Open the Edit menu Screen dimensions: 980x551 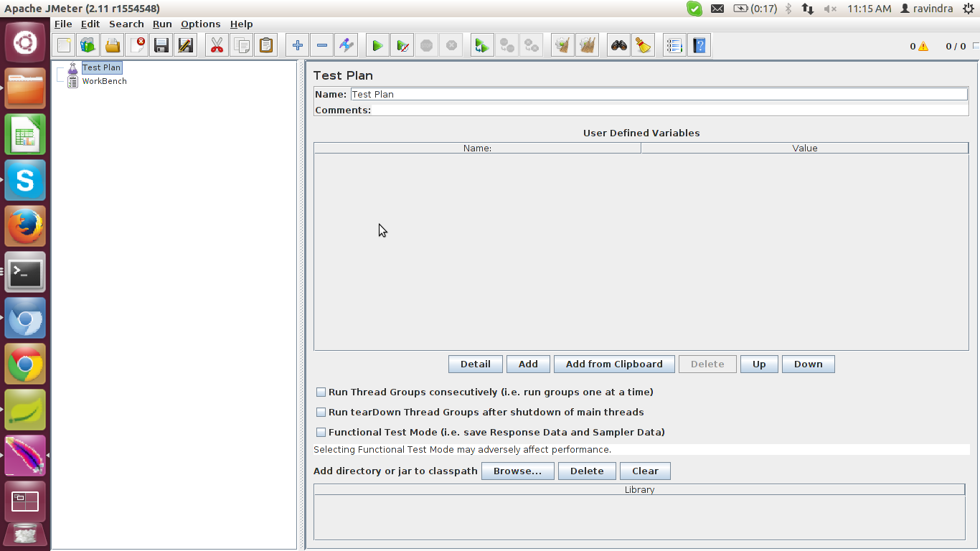(x=90, y=24)
